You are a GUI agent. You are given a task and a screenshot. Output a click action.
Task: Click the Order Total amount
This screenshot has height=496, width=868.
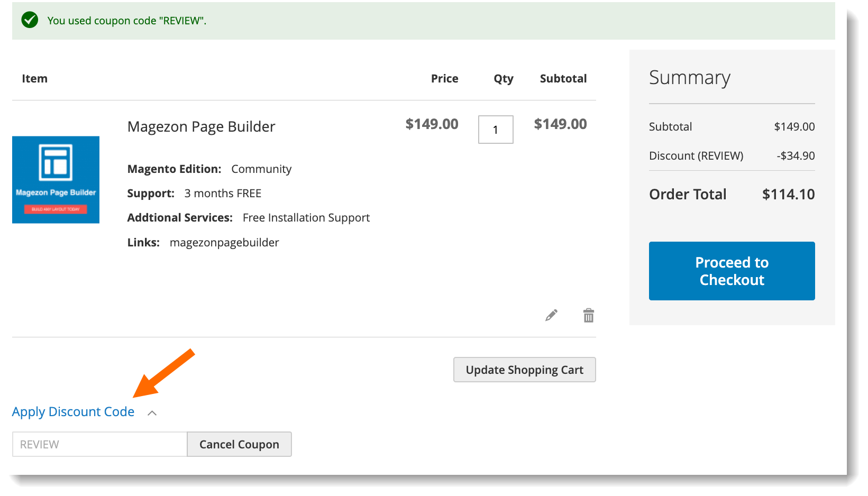coord(788,194)
